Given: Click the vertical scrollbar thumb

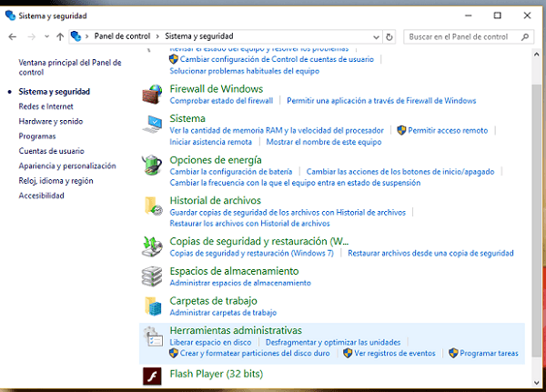Looking at the screenshot, I should pos(537,220).
